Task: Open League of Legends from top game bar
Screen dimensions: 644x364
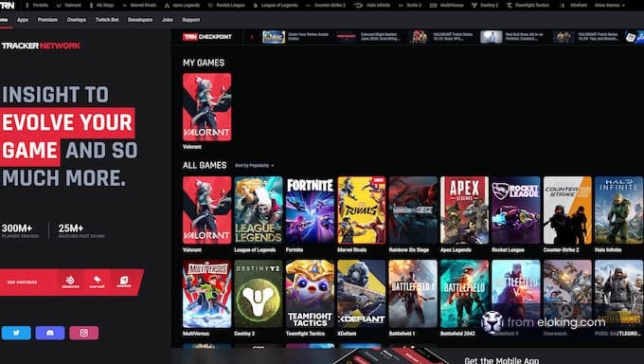Action: coord(276,6)
